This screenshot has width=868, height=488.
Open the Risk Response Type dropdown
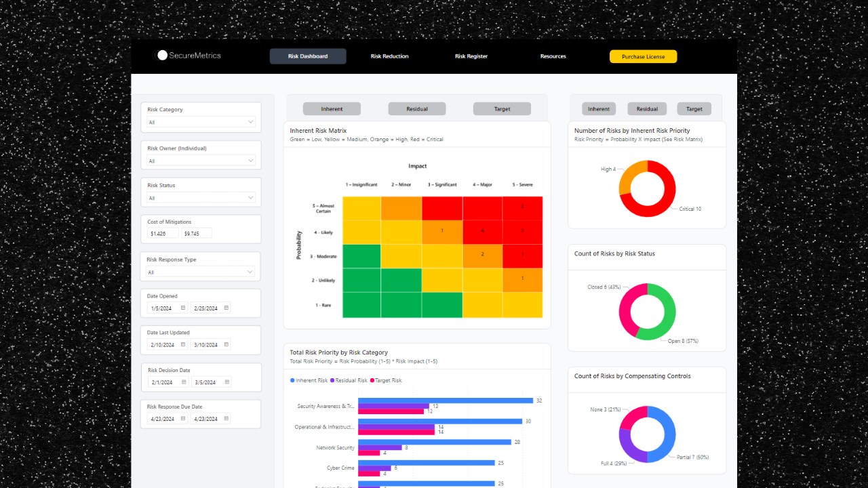click(x=200, y=272)
